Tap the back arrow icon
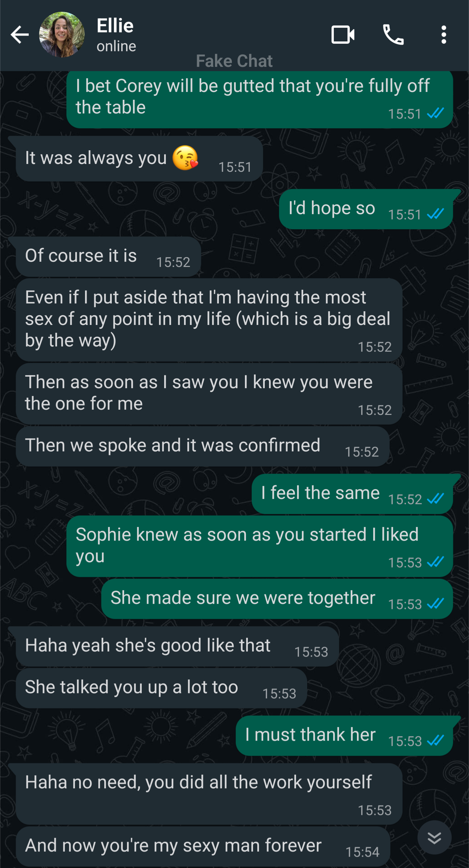The height and width of the screenshot is (868, 469). pyautogui.click(x=20, y=35)
